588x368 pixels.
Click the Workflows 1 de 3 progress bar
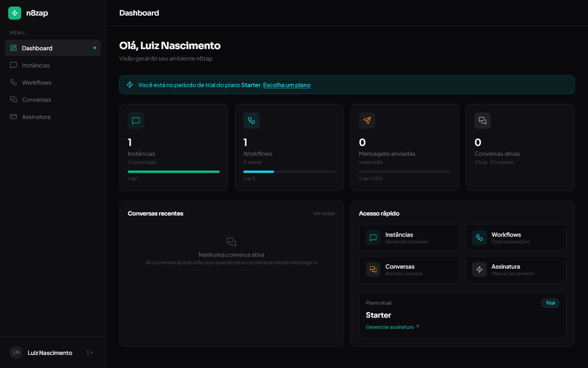pos(289,171)
